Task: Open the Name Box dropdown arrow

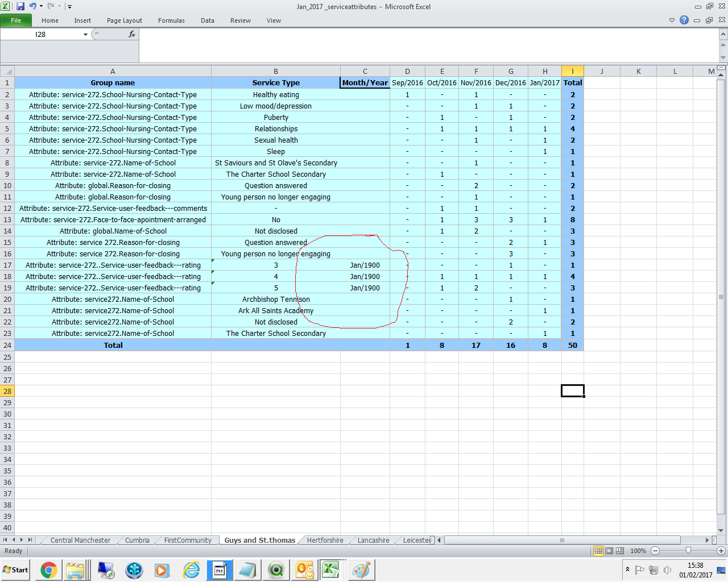Action: [x=85, y=35]
